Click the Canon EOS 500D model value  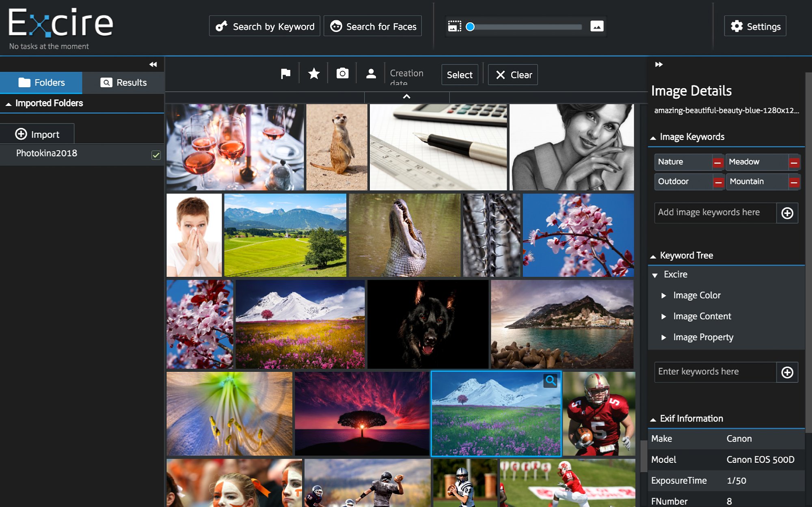click(x=760, y=460)
